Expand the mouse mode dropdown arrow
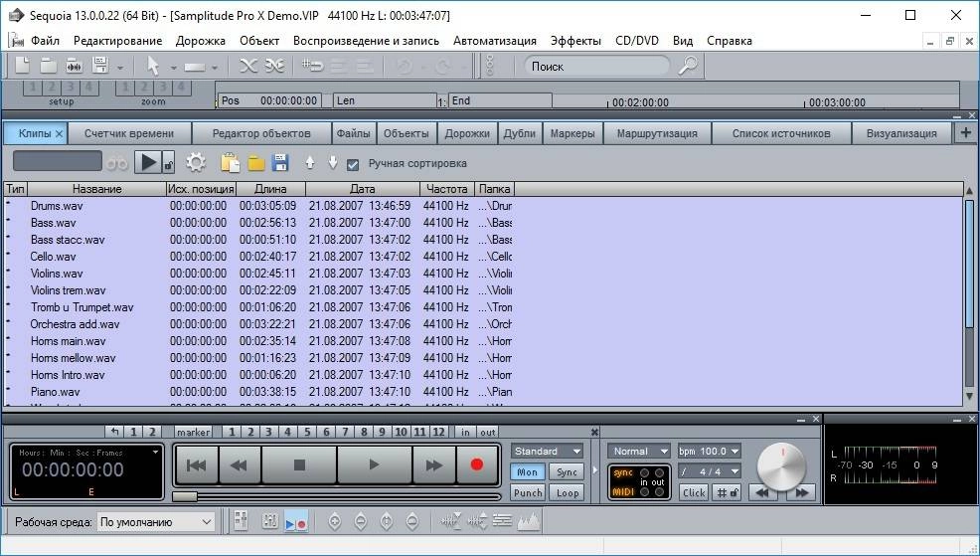 click(173, 67)
